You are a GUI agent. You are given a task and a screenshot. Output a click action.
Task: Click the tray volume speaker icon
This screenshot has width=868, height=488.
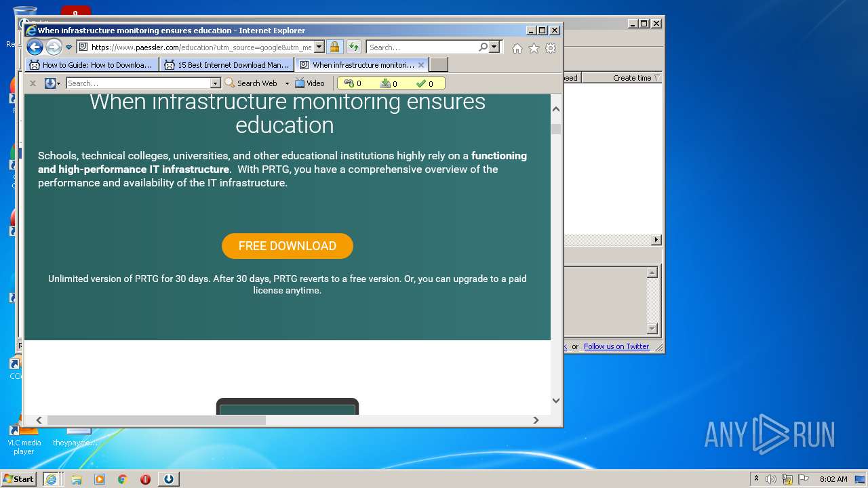pos(771,479)
